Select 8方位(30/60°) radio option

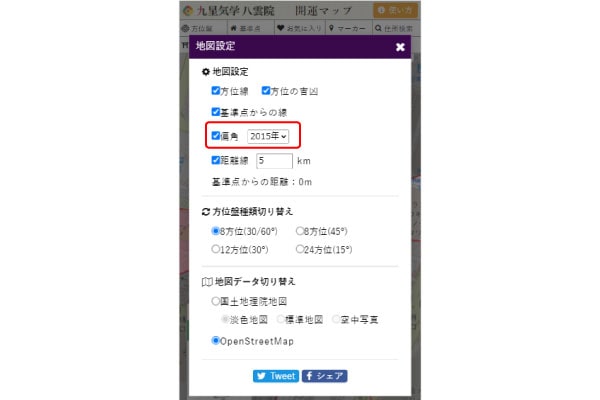[x=215, y=231]
